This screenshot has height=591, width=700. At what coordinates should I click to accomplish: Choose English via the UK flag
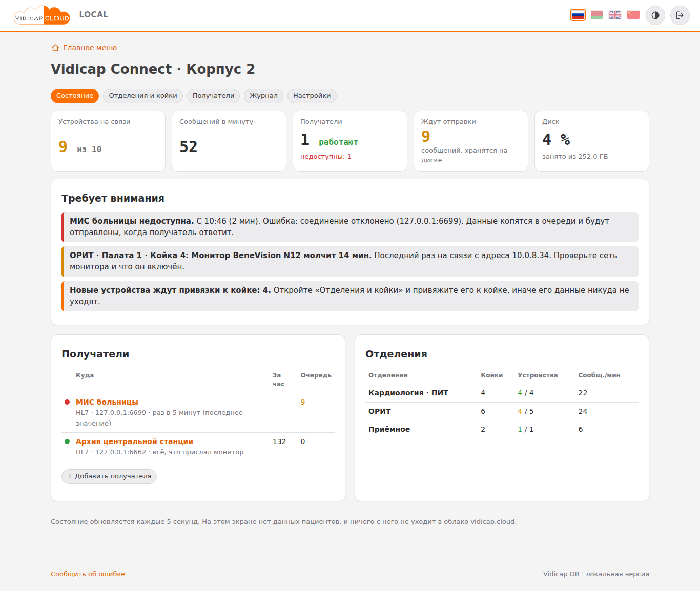click(x=615, y=15)
